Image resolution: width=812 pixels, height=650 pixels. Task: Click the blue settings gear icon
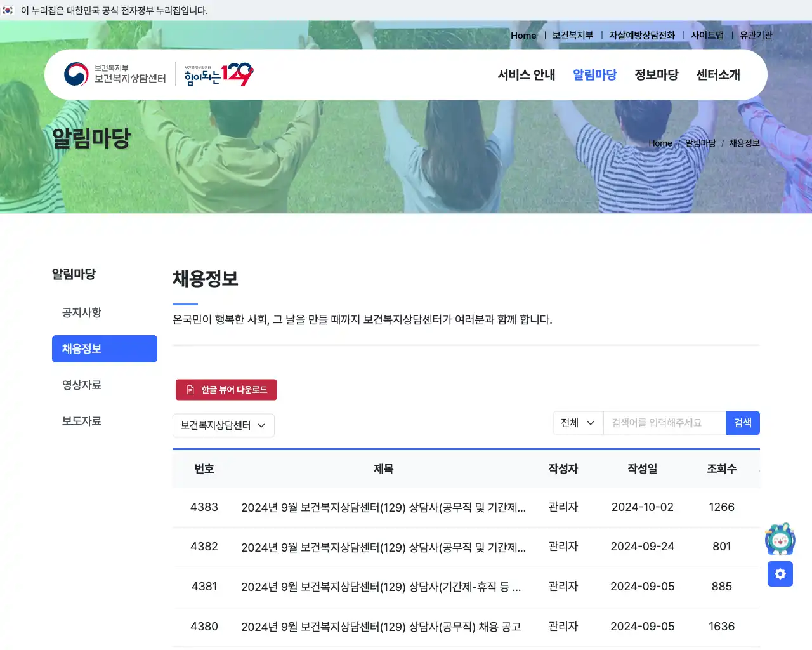coord(780,574)
